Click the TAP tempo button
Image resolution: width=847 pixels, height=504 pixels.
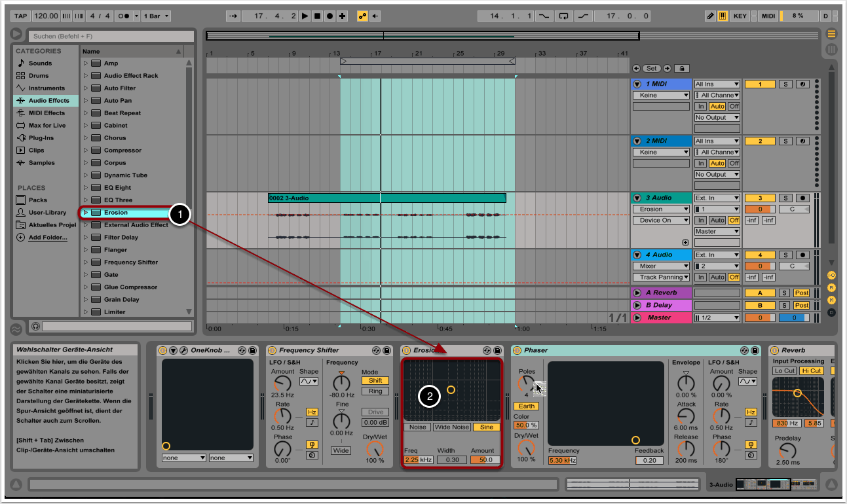(x=21, y=16)
